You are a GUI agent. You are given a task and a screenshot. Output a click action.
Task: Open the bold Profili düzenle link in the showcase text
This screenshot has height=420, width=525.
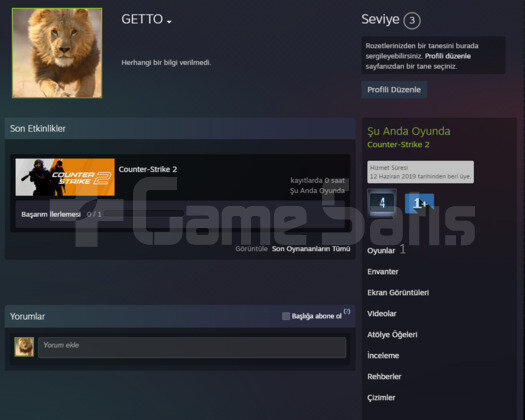click(448, 56)
